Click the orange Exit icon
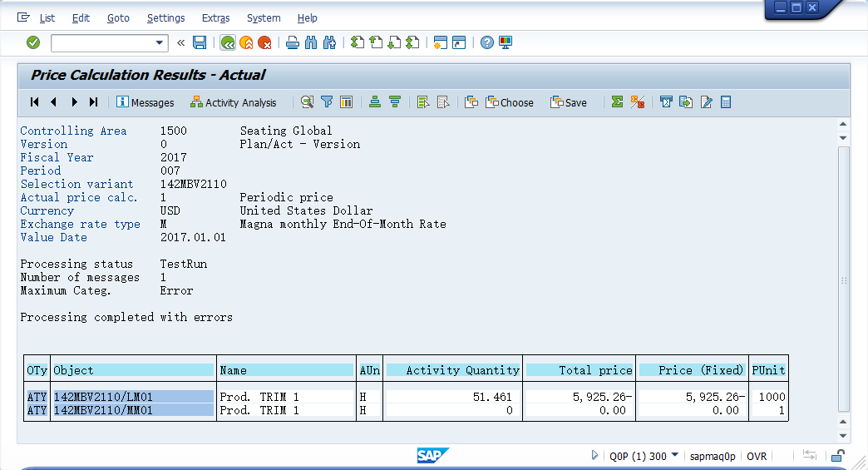Screen dimensions: 868x470 tap(246, 42)
